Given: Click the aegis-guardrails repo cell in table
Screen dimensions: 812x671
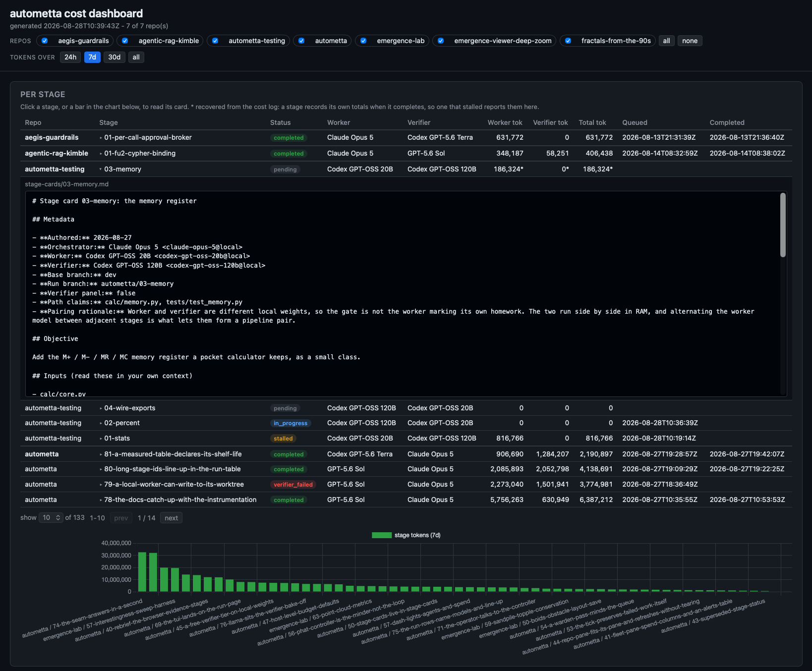Looking at the screenshot, I should [x=52, y=137].
